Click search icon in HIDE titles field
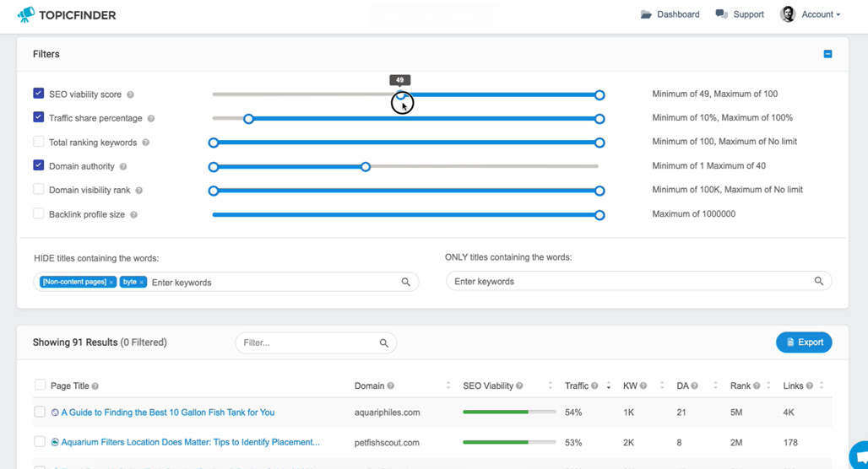Viewport: 868px width, 469px height. coord(406,282)
